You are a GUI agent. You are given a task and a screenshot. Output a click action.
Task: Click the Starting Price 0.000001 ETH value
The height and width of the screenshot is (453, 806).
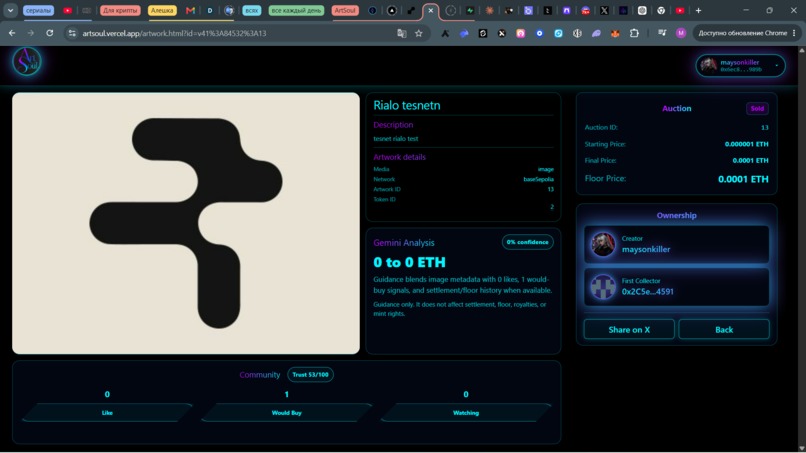coord(746,144)
